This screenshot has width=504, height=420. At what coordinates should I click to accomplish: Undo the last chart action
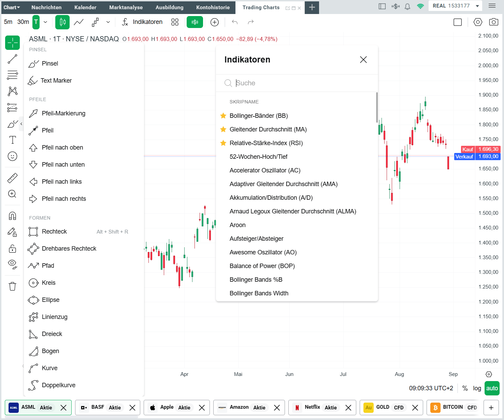235,22
